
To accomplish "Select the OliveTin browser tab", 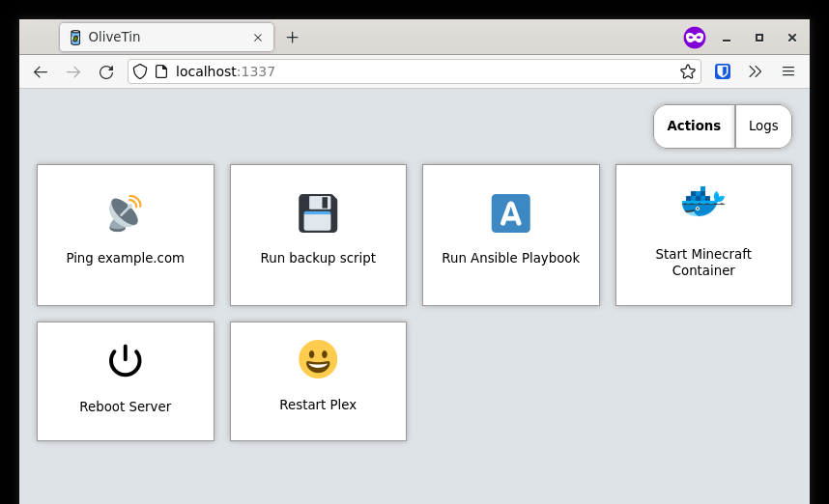I will [x=166, y=37].
